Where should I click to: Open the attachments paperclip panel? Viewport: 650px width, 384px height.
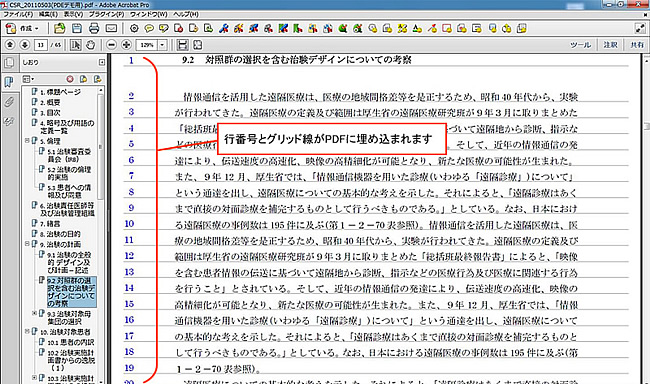(x=9, y=102)
